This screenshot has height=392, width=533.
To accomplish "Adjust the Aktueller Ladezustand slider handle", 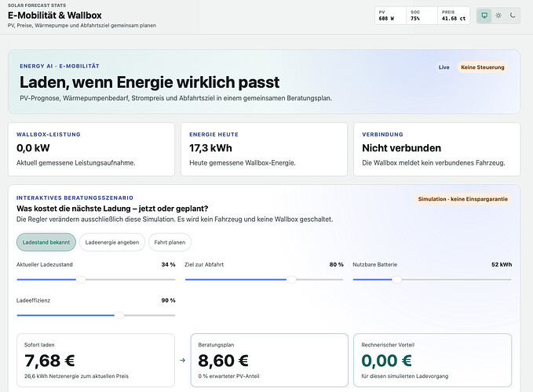I will (81, 280).
